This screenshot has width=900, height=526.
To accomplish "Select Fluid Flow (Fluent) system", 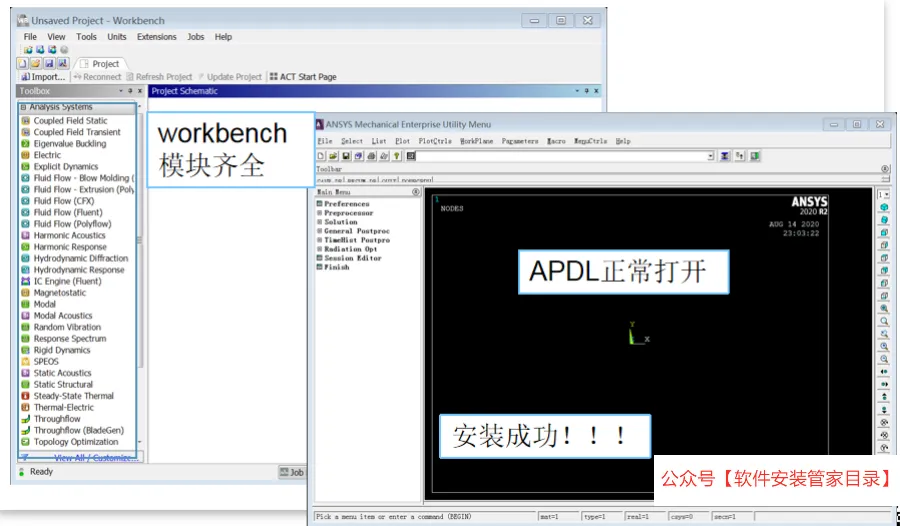I will 68,212.
